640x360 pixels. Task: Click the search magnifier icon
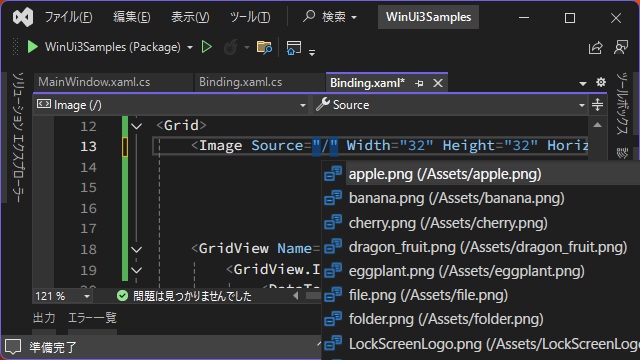tap(309, 16)
